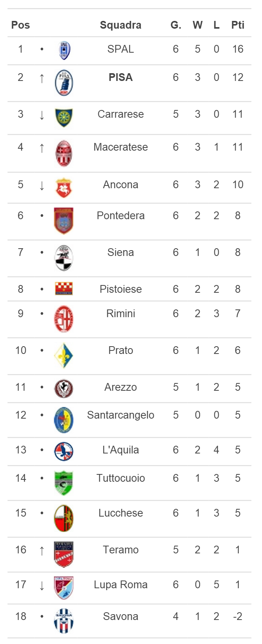Click the Pisa club logo
Image resolution: width=262 pixels, height=644 pixels.
click(x=64, y=83)
